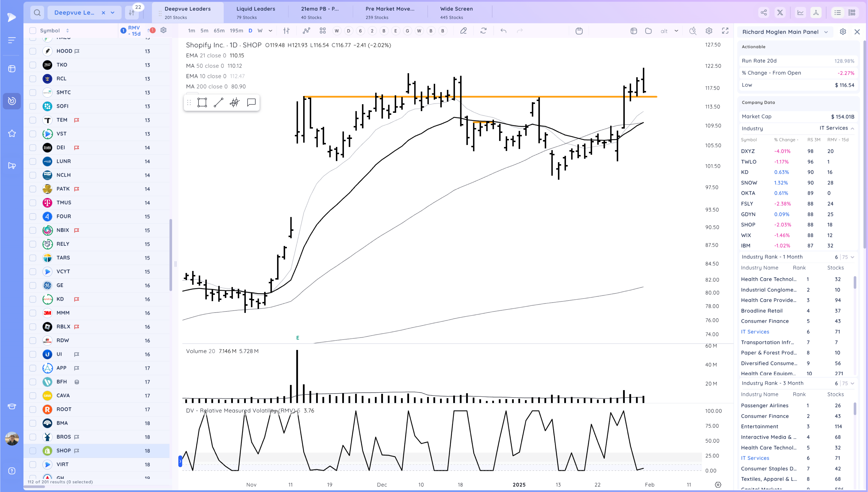Toggle the select-all Symbol checkbox
The image size is (868, 492).
click(x=33, y=30)
